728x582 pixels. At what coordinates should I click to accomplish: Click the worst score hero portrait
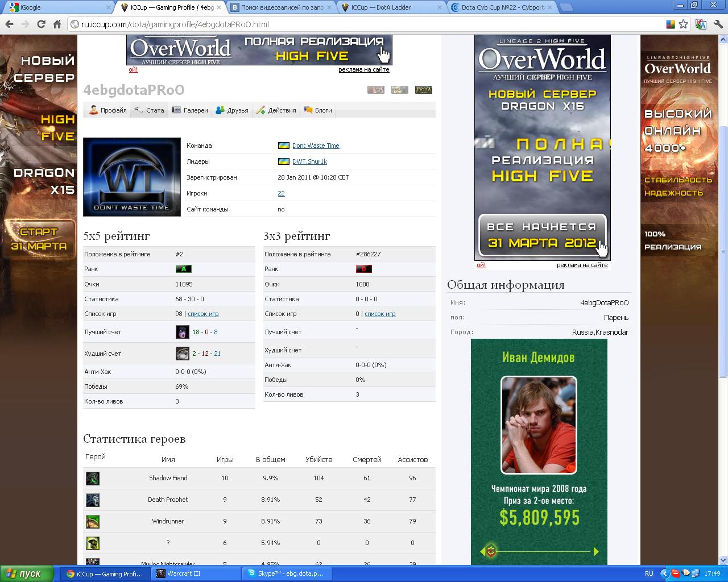182,354
